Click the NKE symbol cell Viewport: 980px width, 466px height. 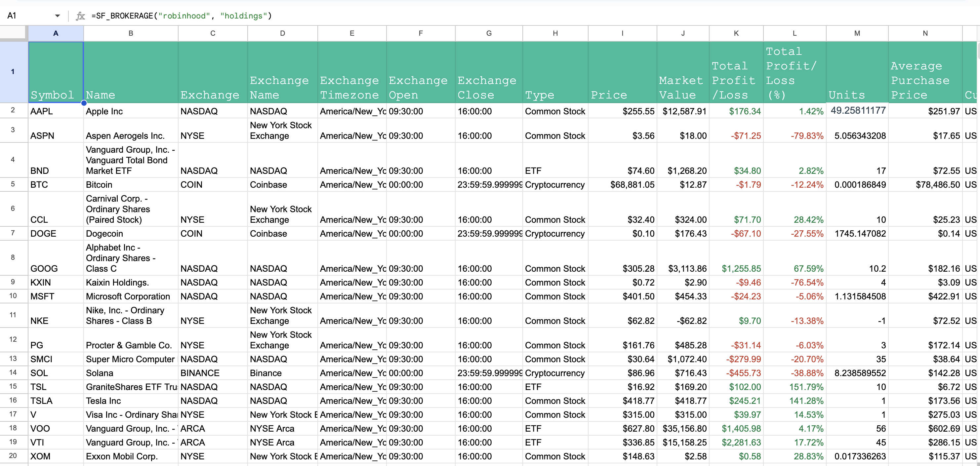(56, 315)
